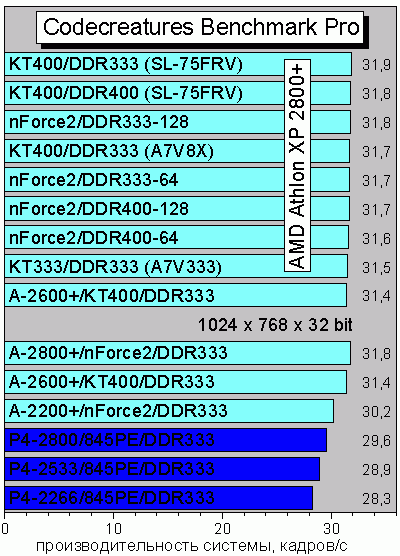
Task: Click the "10" axis tick label
Action: coord(113,529)
